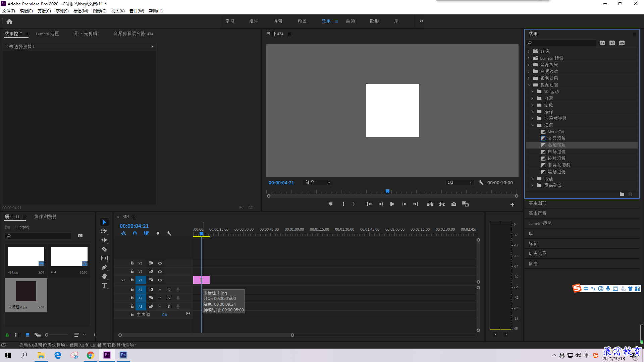This screenshot has height=362, width=644.
Task: Filter 32-bit color effects
Action: [612, 43]
